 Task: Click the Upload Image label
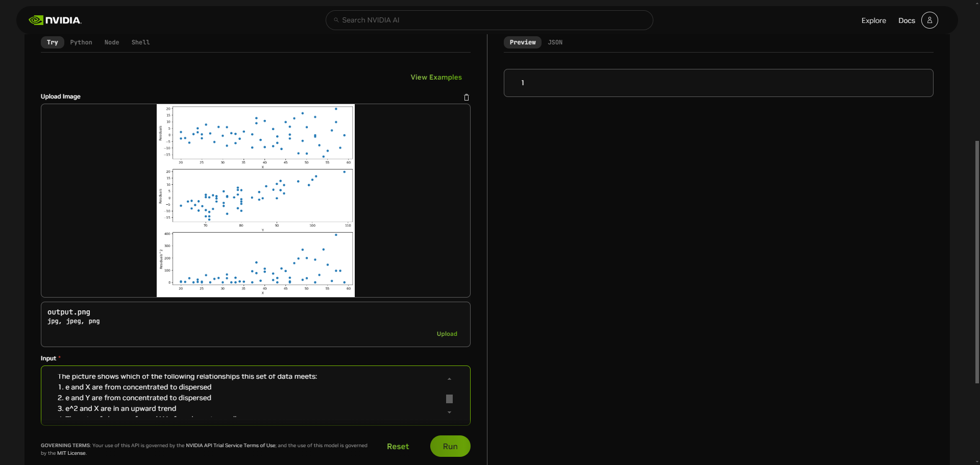tap(61, 96)
